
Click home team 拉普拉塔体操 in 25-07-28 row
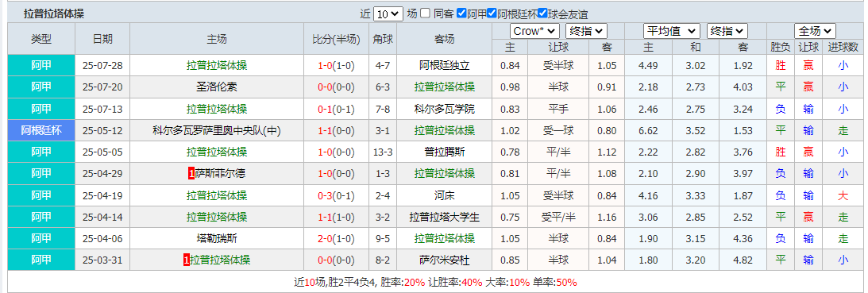coord(217,66)
